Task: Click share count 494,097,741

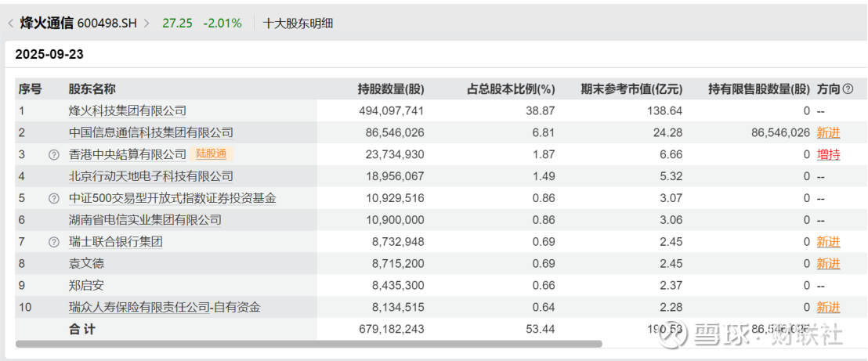Action: click(x=391, y=110)
